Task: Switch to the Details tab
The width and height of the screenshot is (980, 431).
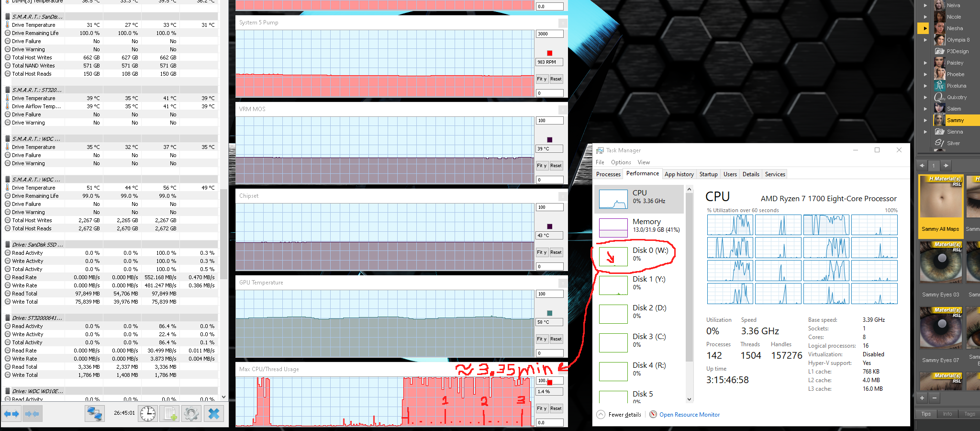Action: click(751, 174)
